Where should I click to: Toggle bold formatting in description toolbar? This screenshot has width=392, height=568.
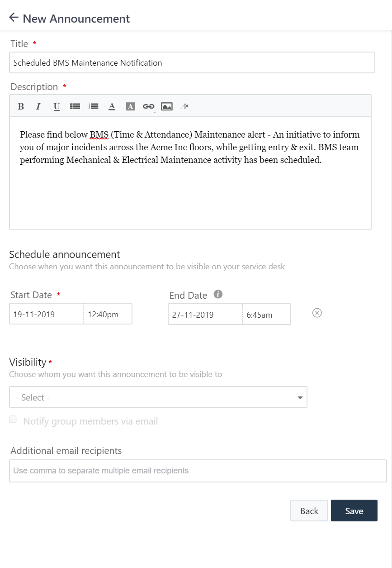point(21,106)
